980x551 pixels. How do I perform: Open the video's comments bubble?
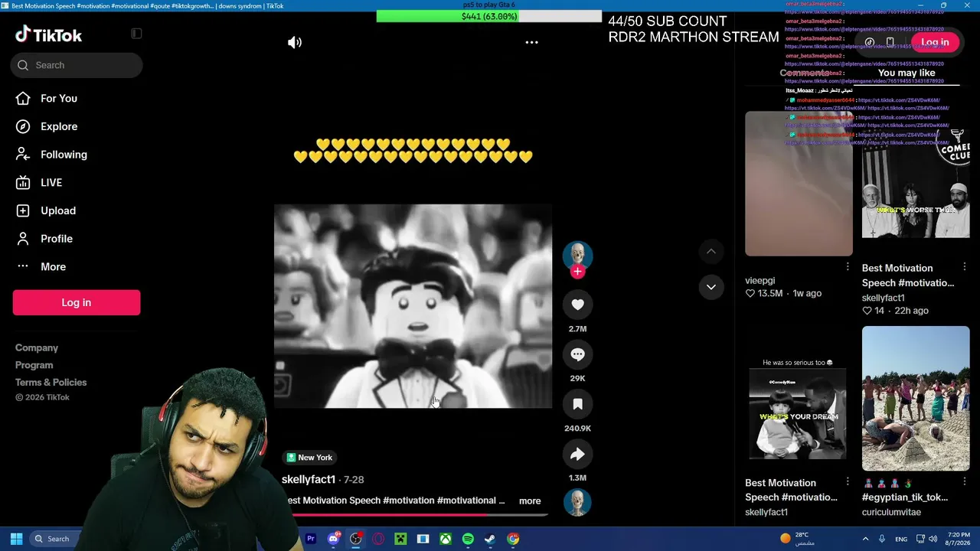pyautogui.click(x=577, y=354)
